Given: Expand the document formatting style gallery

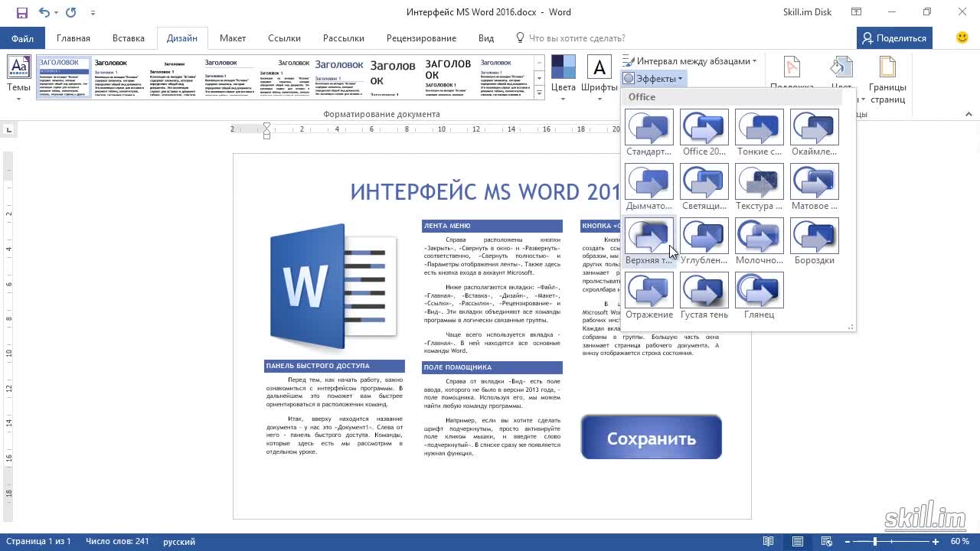Looking at the screenshot, I should click(x=539, y=93).
